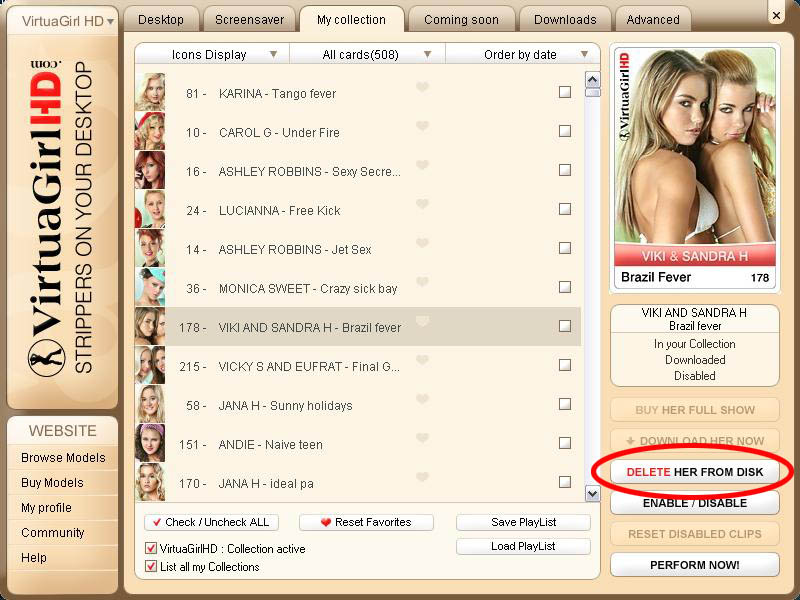Uncheck List all my Collections
This screenshot has width=800, height=600.
[x=152, y=567]
